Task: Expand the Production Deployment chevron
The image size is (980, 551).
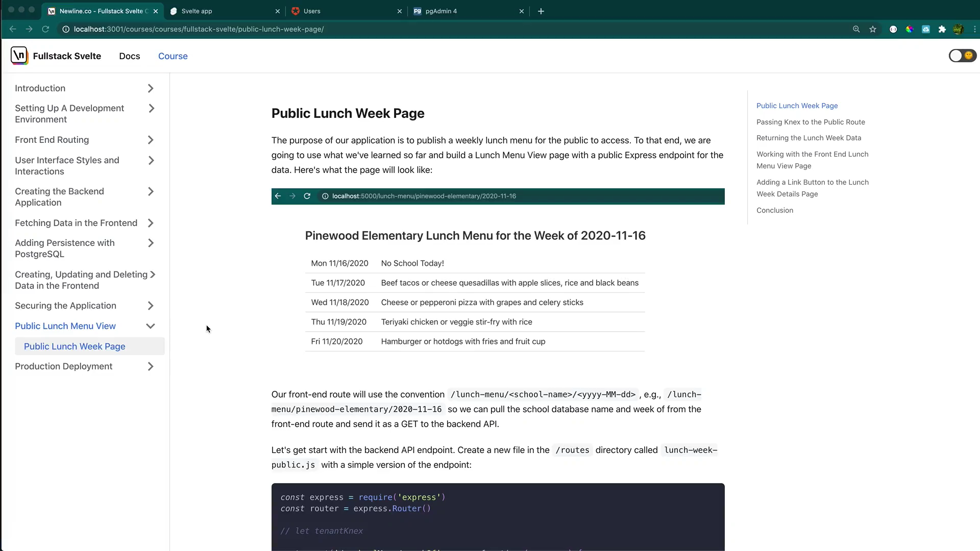Action: pos(151,366)
